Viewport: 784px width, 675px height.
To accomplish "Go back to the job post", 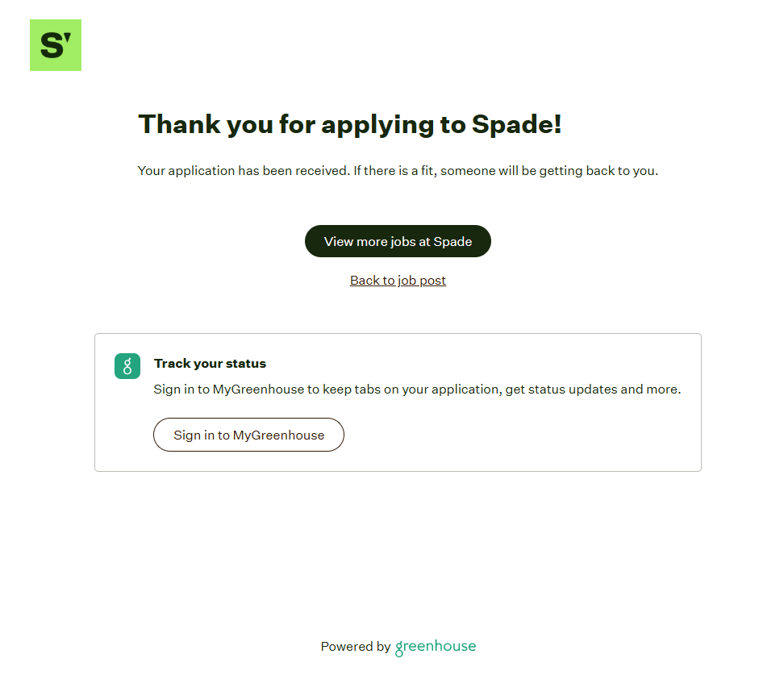I will pyautogui.click(x=398, y=281).
